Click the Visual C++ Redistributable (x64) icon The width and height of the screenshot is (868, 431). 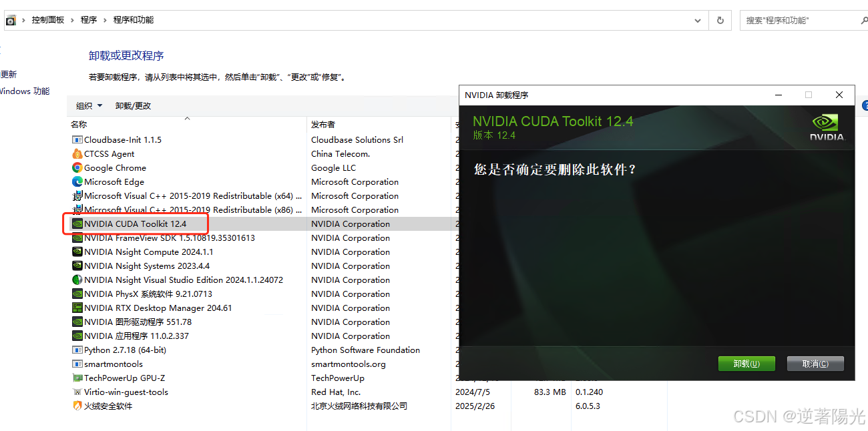click(x=77, y=195)
